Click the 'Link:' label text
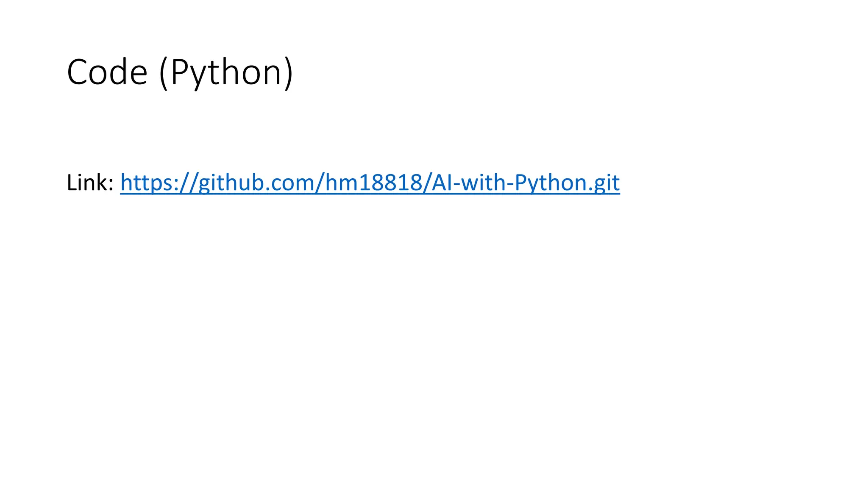This screenshot has width=868, height=488. (x=90, y=183)
